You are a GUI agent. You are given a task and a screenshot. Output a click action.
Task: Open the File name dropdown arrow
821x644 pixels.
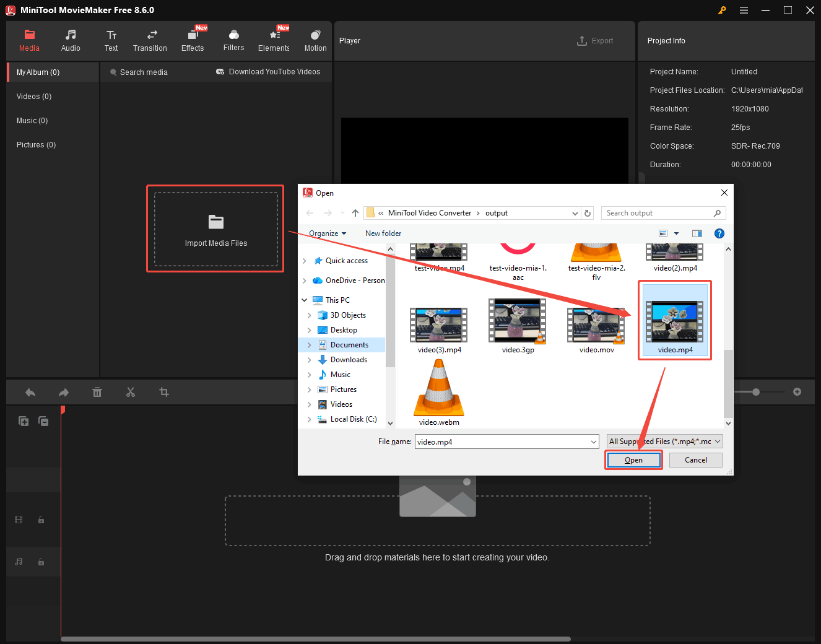594,442
